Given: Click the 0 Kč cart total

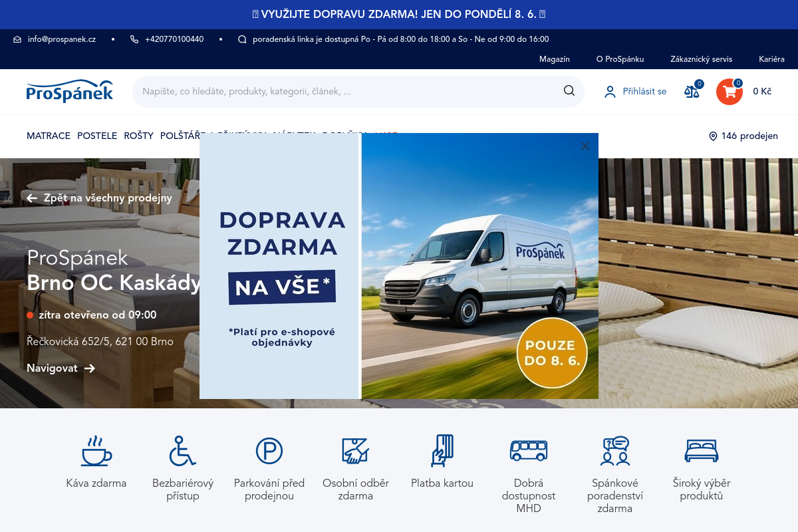Looking at the screenshot, I should click(762, 92).
